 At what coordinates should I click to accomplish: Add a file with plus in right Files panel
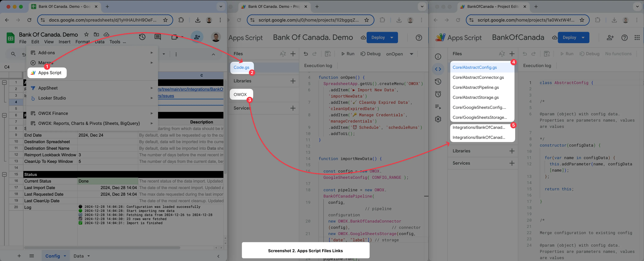(x=512, y=54)
